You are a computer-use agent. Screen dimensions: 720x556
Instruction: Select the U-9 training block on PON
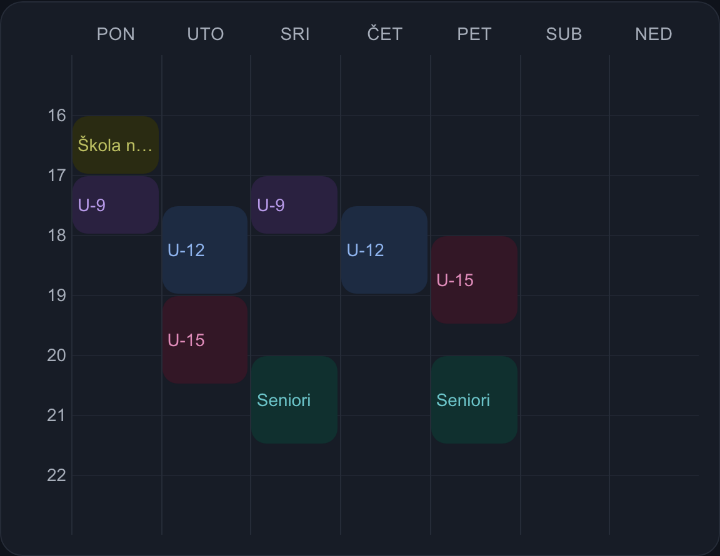coord(116,205)
